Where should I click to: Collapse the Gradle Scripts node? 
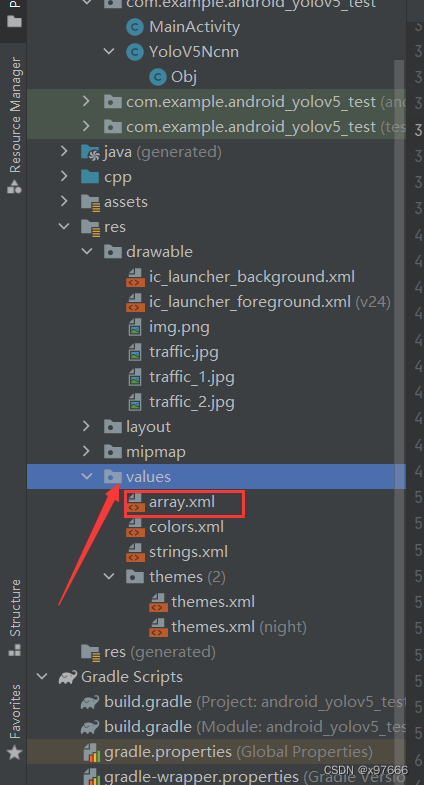pyautogui.click(x=42, y=677)
